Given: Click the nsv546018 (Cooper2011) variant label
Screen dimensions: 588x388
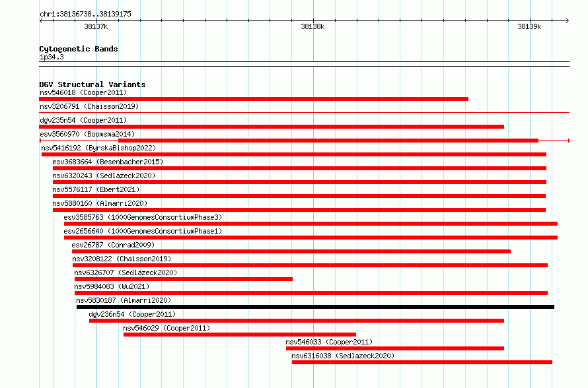Looking at the screenshot, I should (x=83, y=92).
